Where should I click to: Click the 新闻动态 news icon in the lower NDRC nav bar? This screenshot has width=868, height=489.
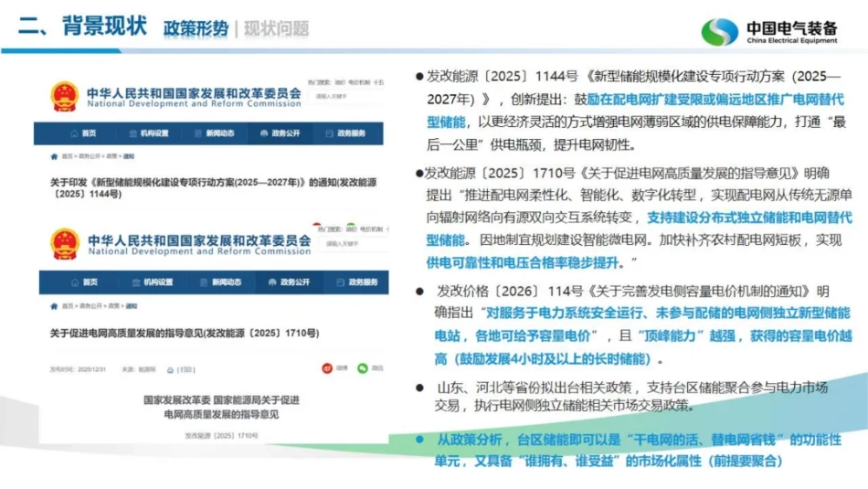204,282
